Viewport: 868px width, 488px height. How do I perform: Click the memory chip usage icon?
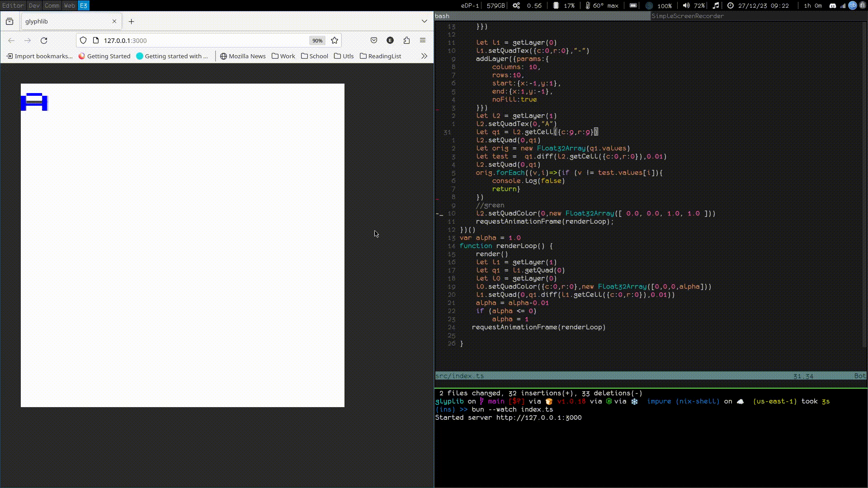[x=556, y=5]
